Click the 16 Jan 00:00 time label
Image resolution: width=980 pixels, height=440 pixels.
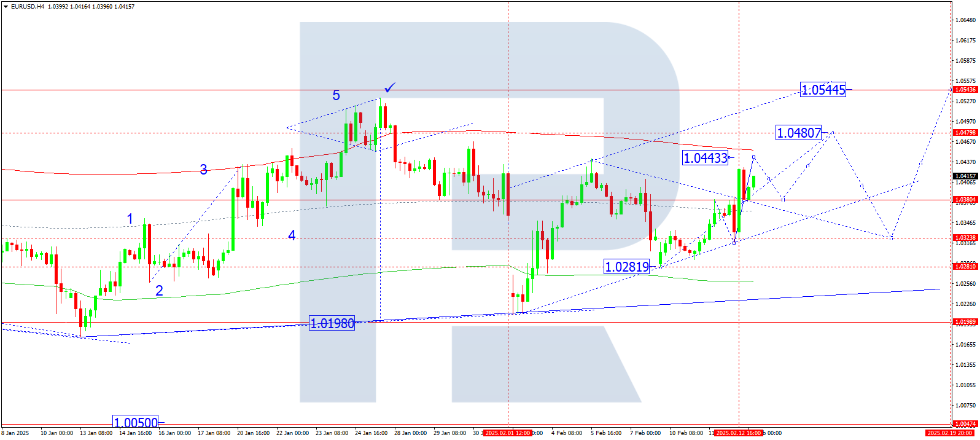tap(174, 433)
